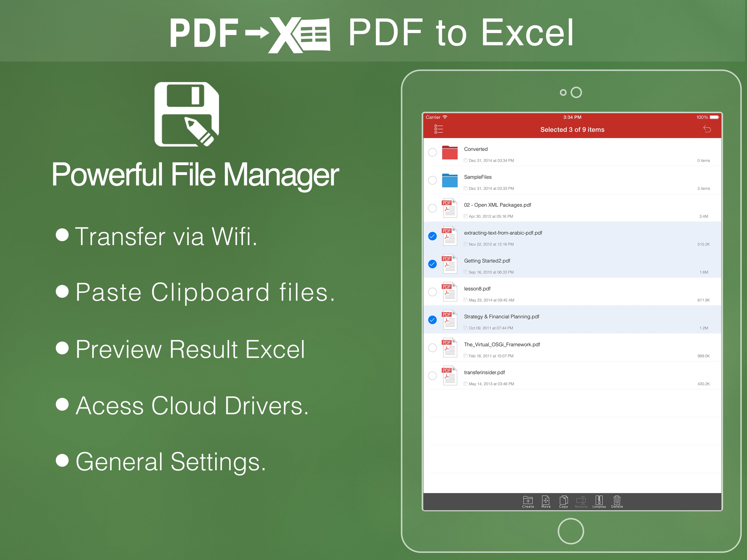
Task: Deselect Getting Started2.pdf checkbox
Action: point(432,264)
